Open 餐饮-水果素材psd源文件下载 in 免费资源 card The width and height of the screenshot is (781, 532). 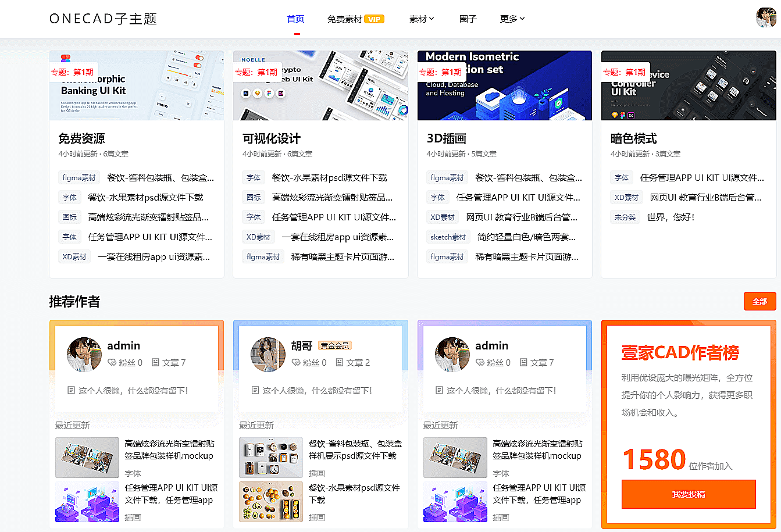point(145,198)
